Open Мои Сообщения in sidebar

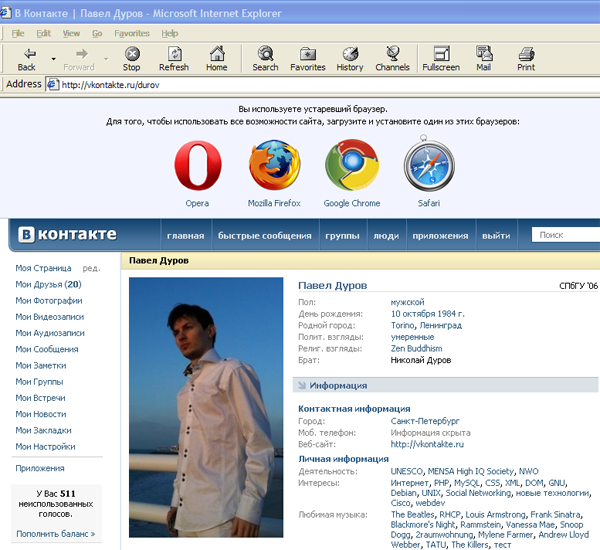(47, 349)
